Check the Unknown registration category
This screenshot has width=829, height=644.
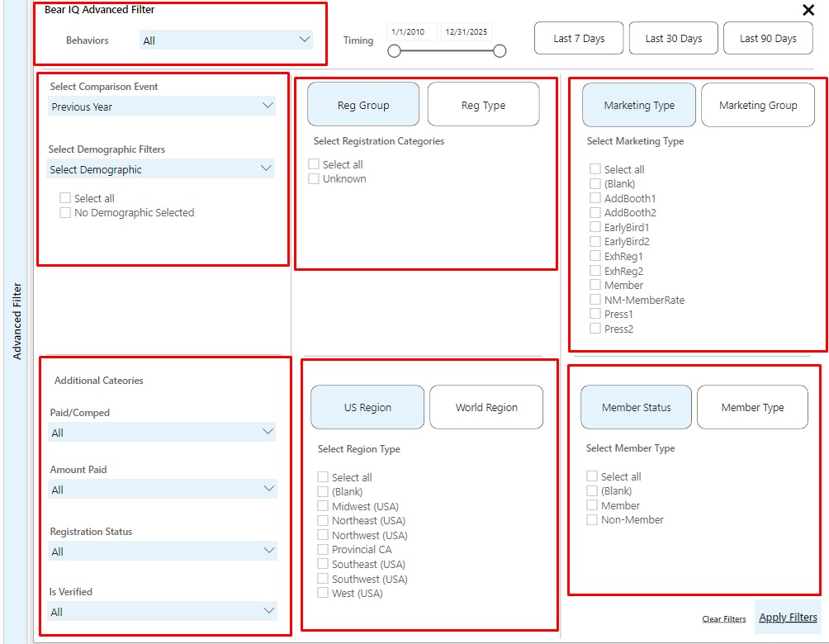click(313, 178)
